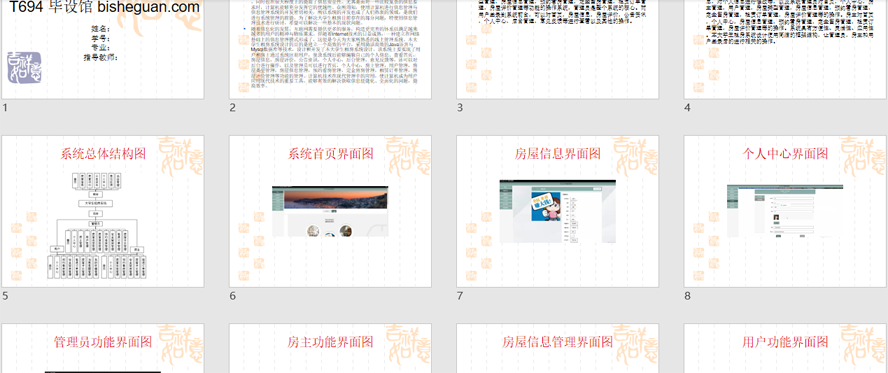This screenshot has width=888, height=373.
Task: Select the 房屋信息界面图 slide
Action: click(558, 211)
